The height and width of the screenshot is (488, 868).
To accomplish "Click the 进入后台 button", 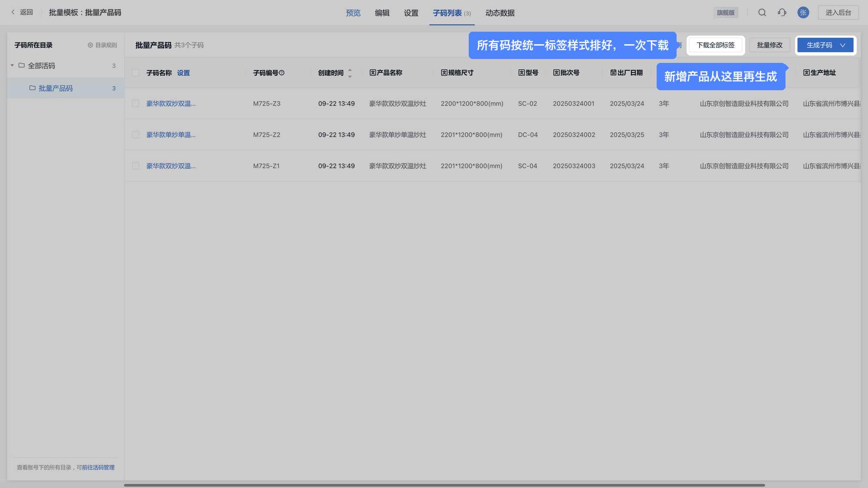I will click(838, 13).
